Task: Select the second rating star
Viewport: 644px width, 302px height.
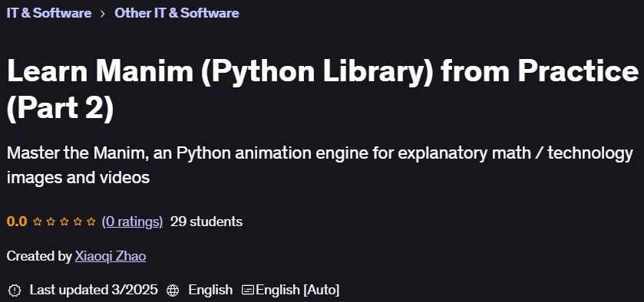Action: click(x=51, y=222)
